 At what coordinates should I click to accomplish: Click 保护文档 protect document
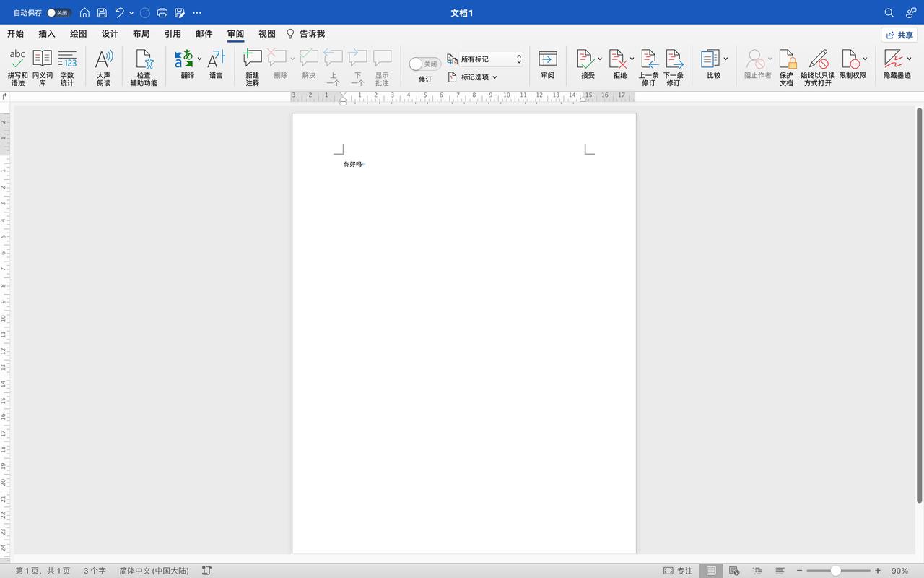click(x=786, y=68)
